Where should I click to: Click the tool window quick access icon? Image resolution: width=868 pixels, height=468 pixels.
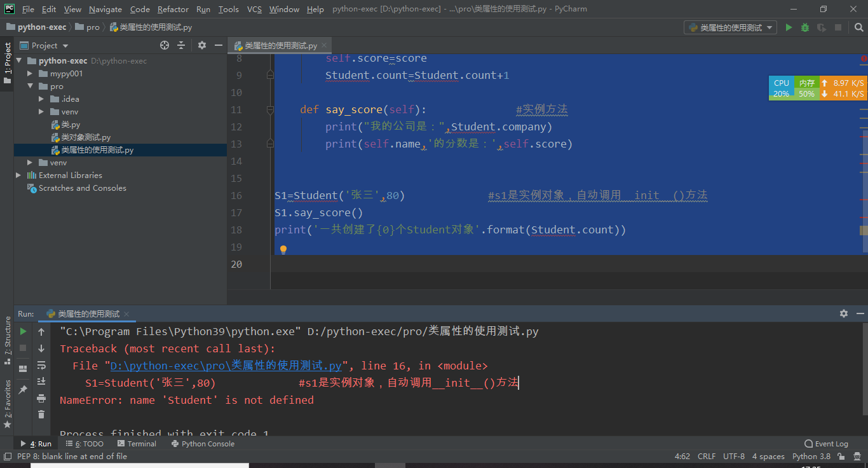[x=7, y=456]
